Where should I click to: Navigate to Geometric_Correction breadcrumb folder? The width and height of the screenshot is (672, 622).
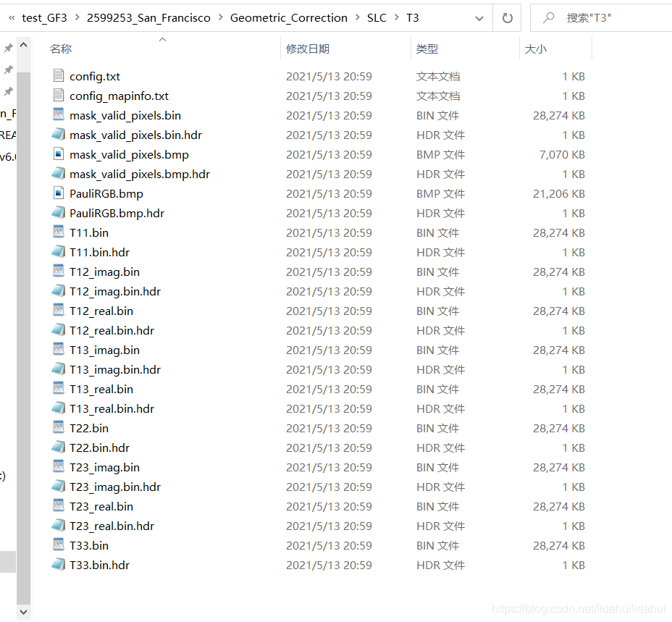(289, 17)
